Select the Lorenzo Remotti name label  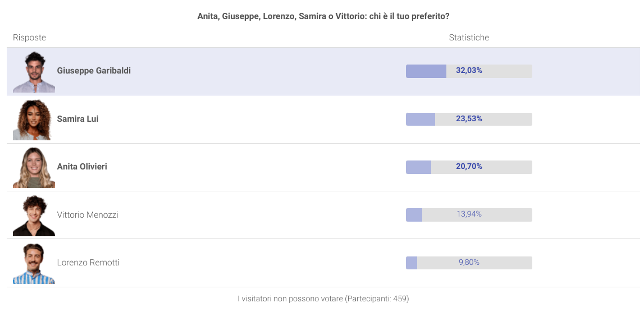coord(88,262)
